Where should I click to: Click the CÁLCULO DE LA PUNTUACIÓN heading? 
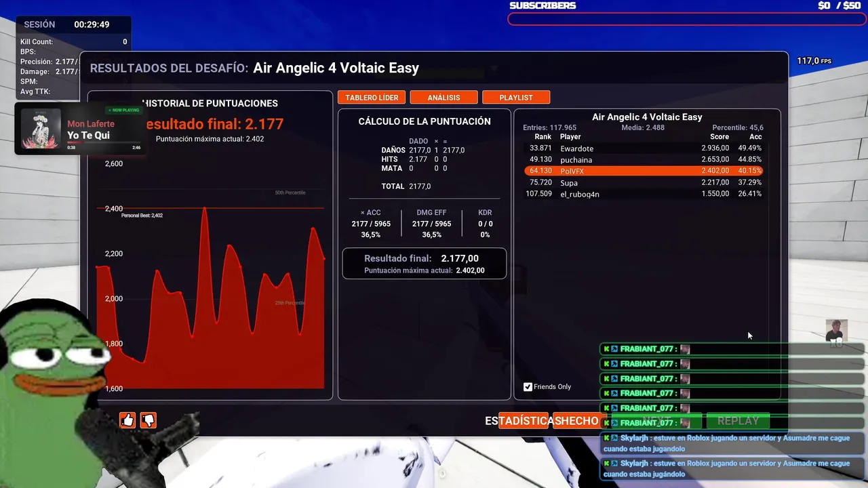point(425,121)
